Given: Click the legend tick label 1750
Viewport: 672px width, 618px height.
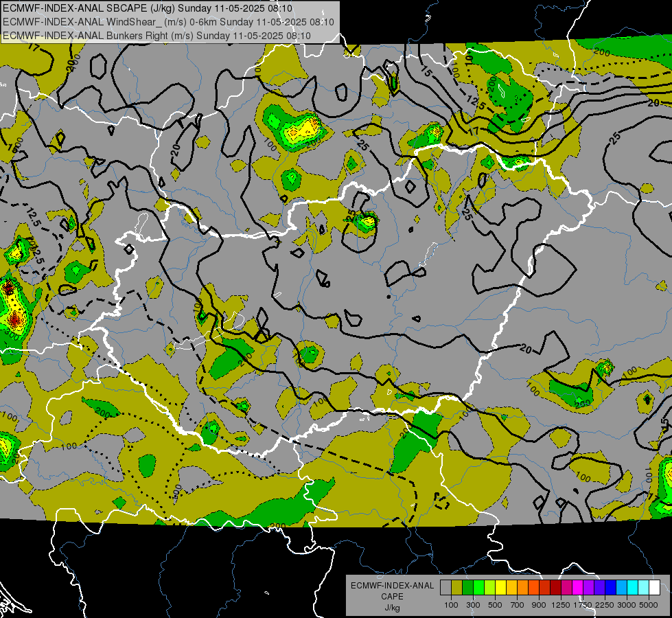Looking at the screenshot, I should click(x=583, y=605).
